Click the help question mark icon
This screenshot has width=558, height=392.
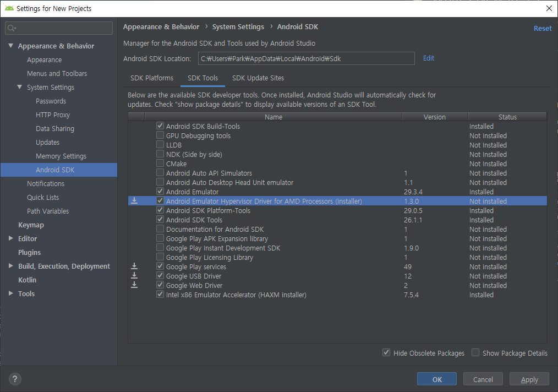click(15, 379)
